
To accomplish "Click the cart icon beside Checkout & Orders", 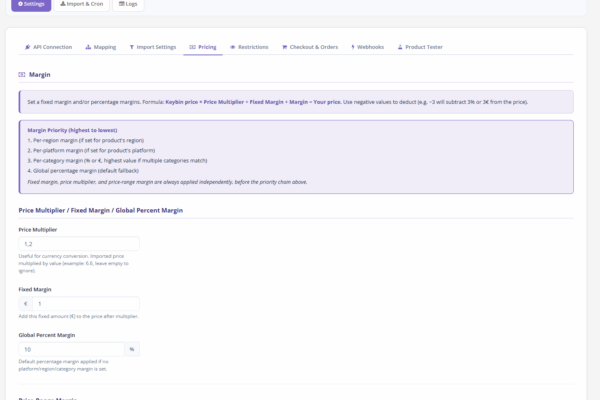I will tap(285, 47).
